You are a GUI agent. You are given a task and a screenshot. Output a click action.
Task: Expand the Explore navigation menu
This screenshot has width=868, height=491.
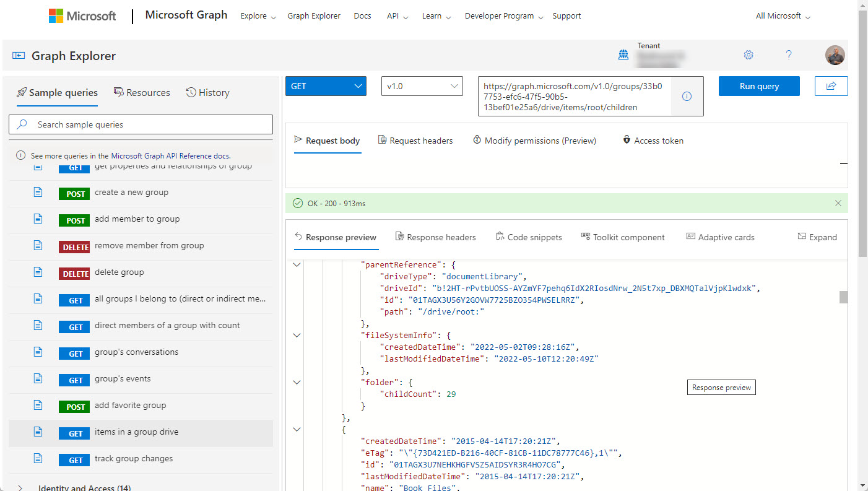pyautogui.click(x=258, y=16)
